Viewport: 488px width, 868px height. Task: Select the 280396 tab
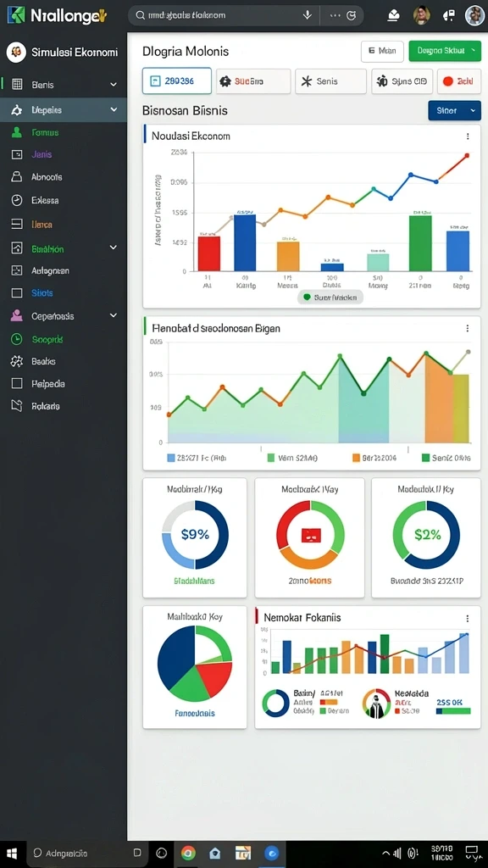pos(177,81)
